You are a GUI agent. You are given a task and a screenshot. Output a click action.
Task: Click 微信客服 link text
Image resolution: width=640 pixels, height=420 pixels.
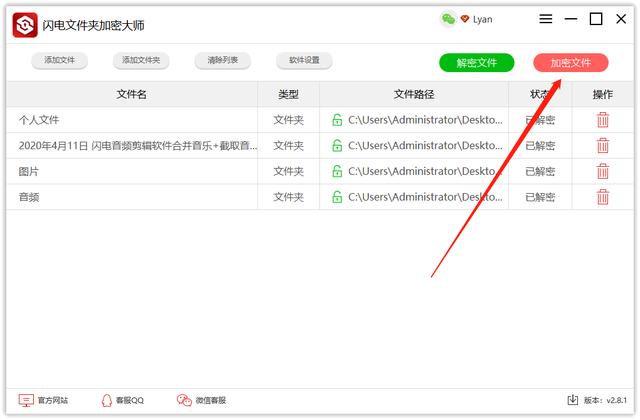[x=211, y=400]
